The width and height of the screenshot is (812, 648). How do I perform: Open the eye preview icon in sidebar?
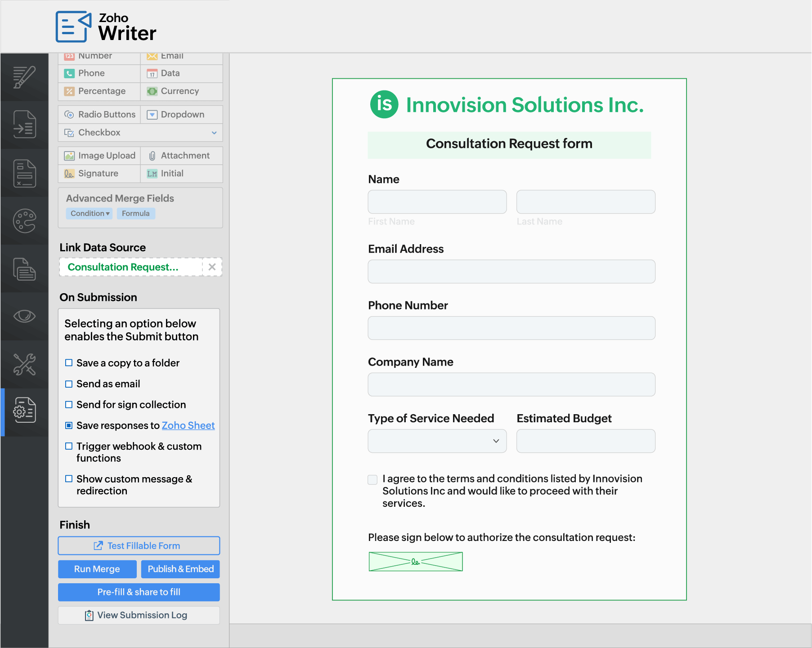click(24, 316)
